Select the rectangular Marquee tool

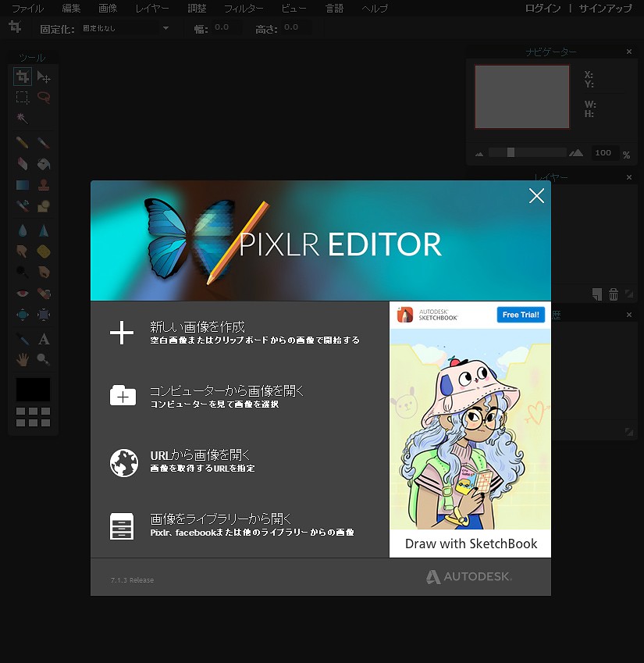(23, 98)
